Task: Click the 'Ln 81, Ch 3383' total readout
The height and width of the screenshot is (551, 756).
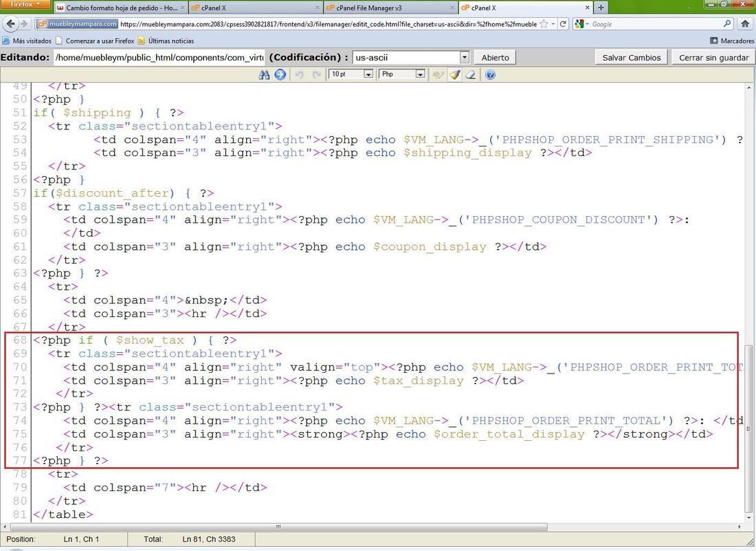Action: [209, 539]
